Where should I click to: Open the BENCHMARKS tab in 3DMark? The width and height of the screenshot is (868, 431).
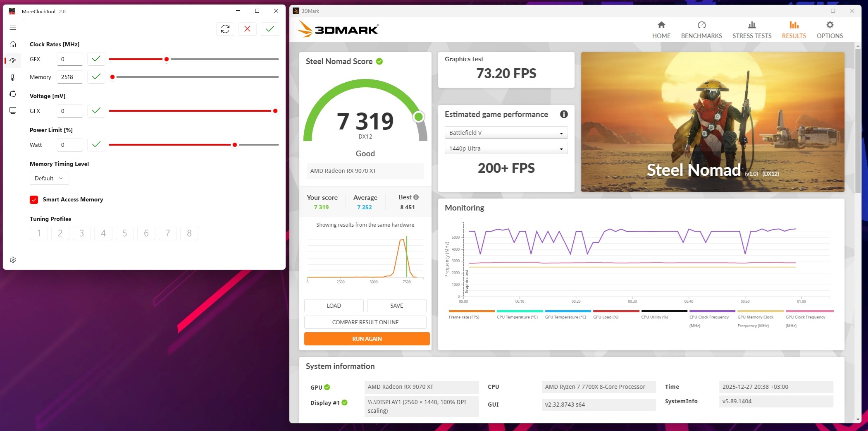click(701, 30)
